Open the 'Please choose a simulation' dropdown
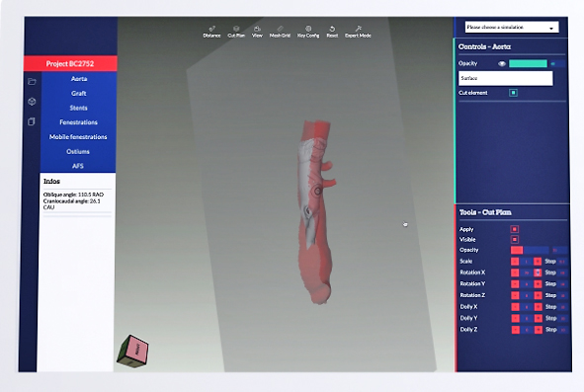Image resolution: width=584 pixels, height=392 pixels. (512, 28)
